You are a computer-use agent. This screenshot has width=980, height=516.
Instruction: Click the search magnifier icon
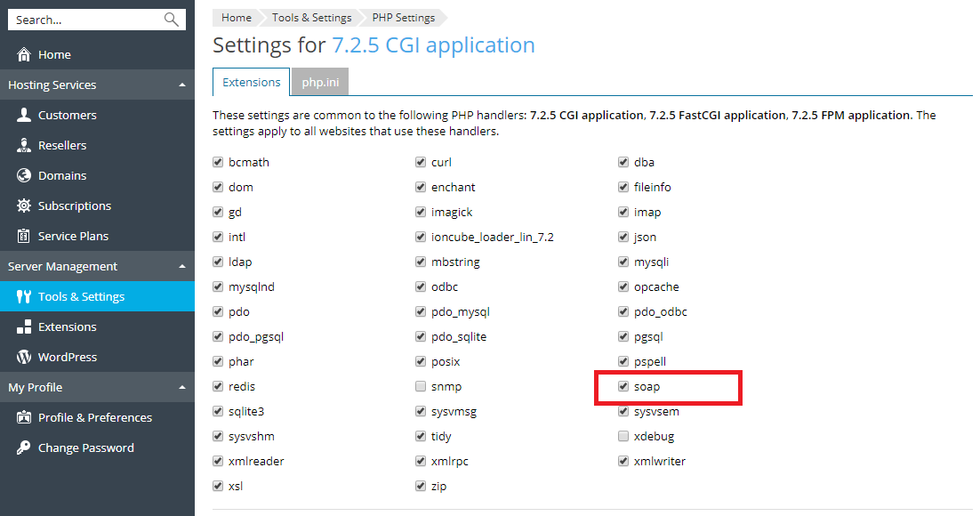pyautogui.click(x=172, y=20)
